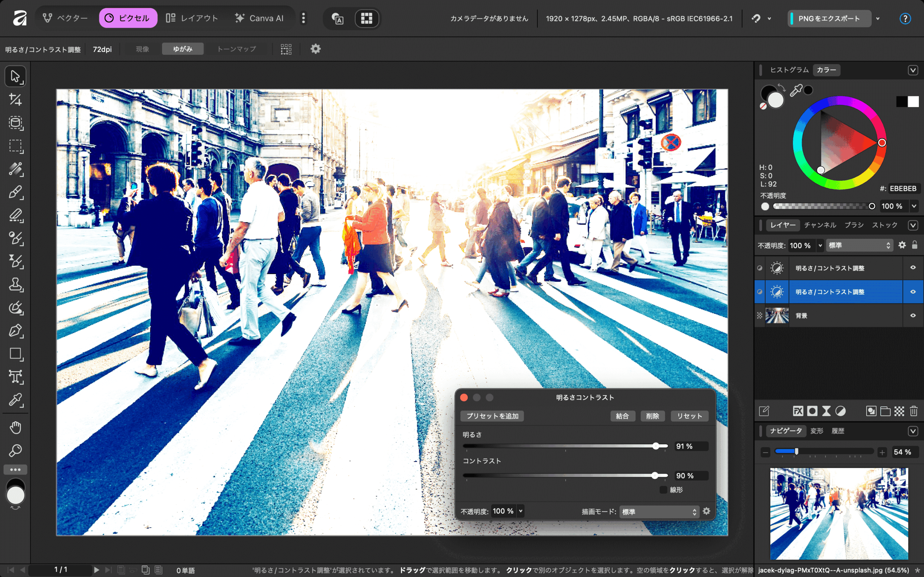Select the Paint Brush tool
The height and width of the screenshot is (577, 924).
coord(15,192)
